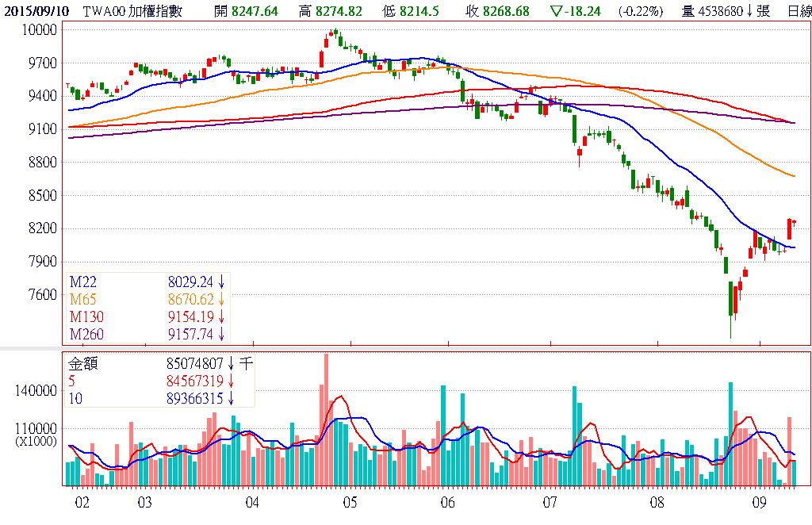812x525 pixels.
Task: Click the down arrow after 金額 value 85074807
Action: (x=230, y=366)
